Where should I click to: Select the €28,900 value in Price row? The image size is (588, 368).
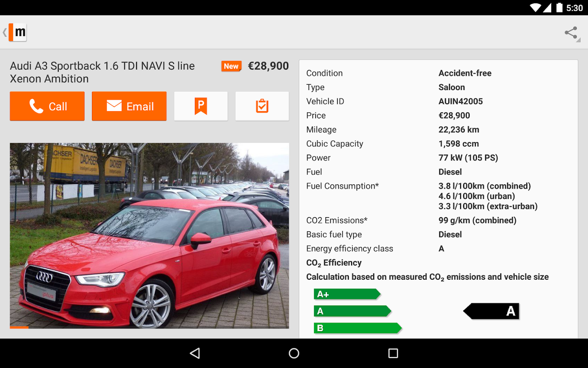pyautogui.click(x=454, y=116)
